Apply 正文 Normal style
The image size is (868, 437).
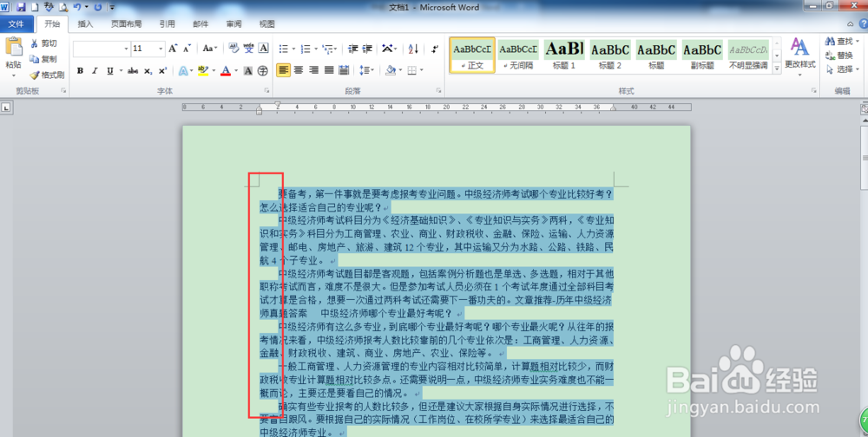472,55
